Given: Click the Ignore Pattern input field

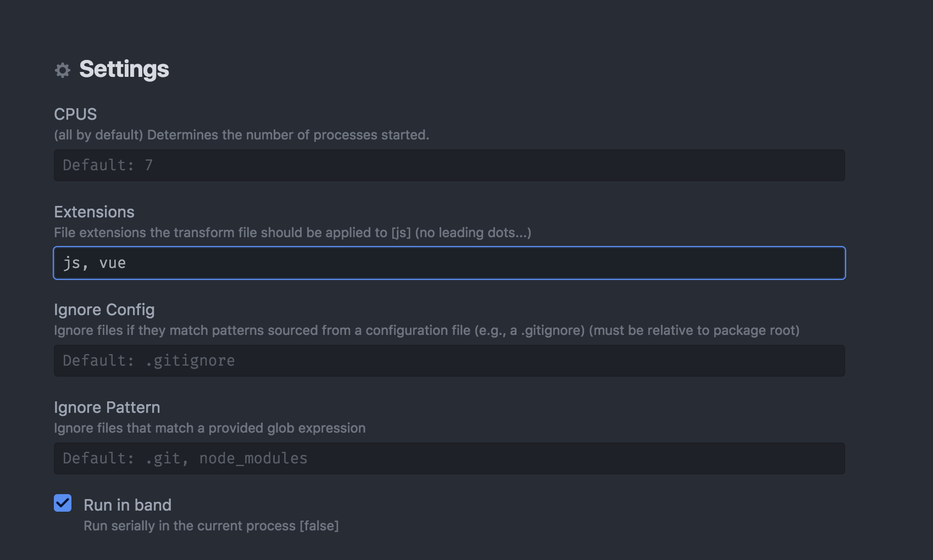Looking at the screenshot, I should [x=449, y=458].
